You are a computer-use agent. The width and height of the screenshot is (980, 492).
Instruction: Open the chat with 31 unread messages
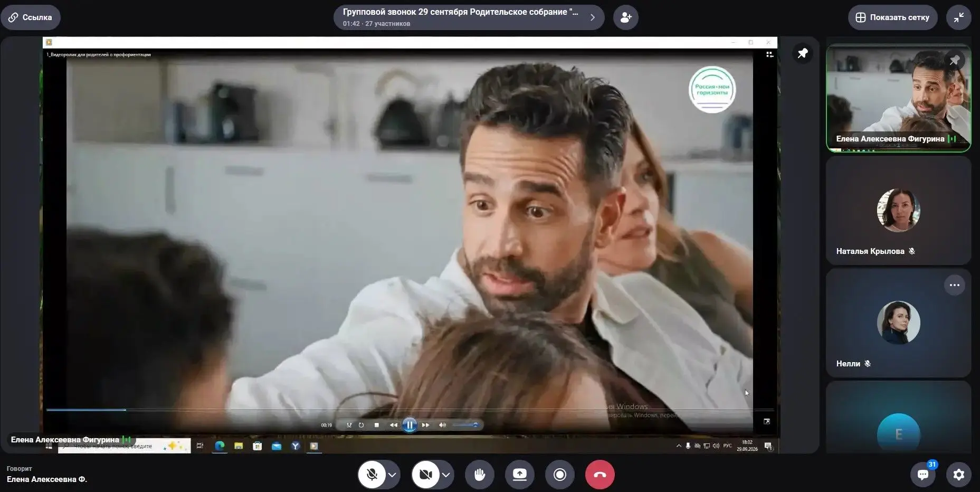pyautogui.click(x=923, y=474)
